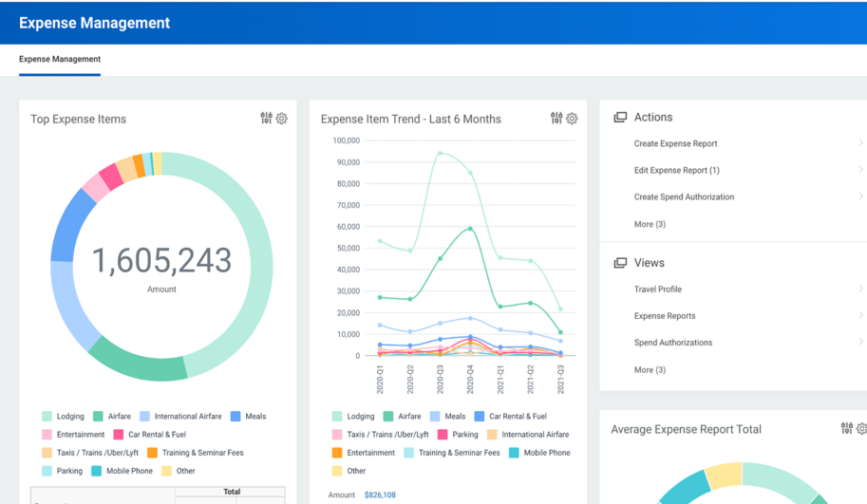The image size is (867, 504).
Task: Click chevron next to Create Expense Report
Action: tap(861, 143)
